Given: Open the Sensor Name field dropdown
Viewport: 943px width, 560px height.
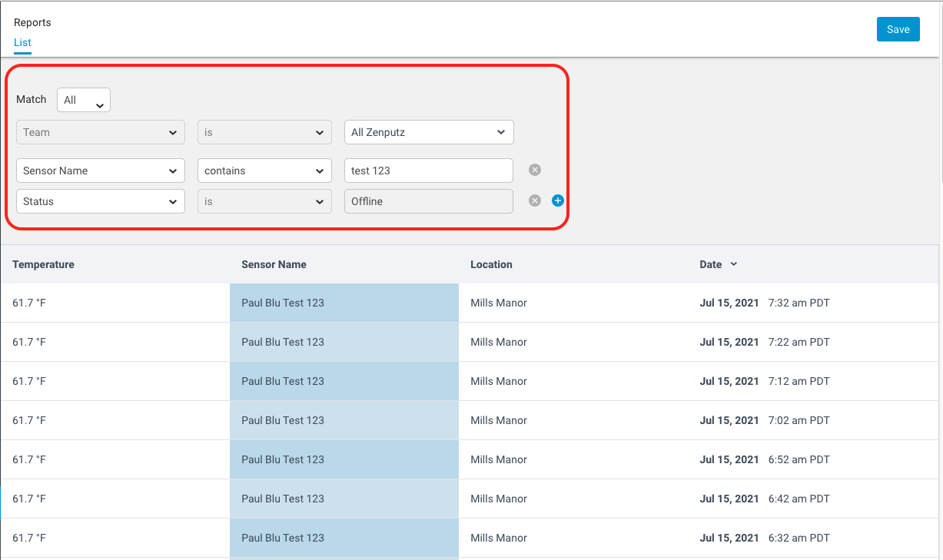Looking at the screenshot, I should click(x=101, y=171).
